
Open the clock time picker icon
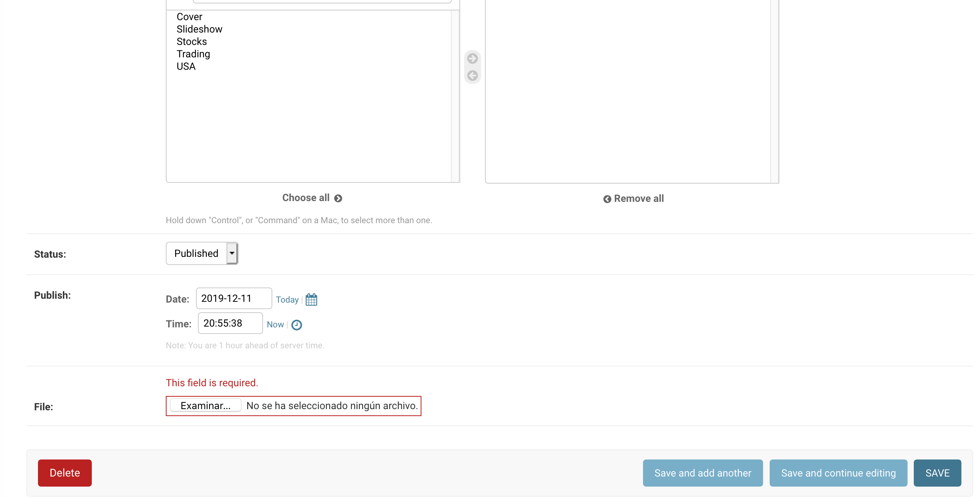(296, 325)
